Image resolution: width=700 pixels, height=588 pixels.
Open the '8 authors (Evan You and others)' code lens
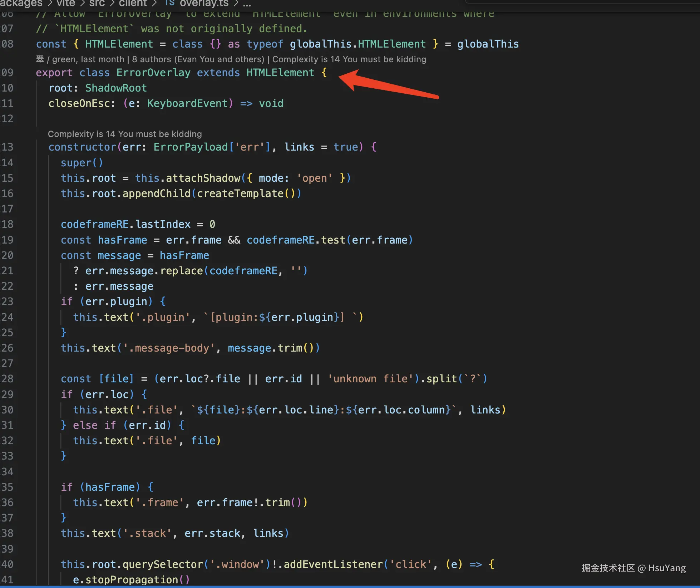pyautogui.click(x=198, y=59)
